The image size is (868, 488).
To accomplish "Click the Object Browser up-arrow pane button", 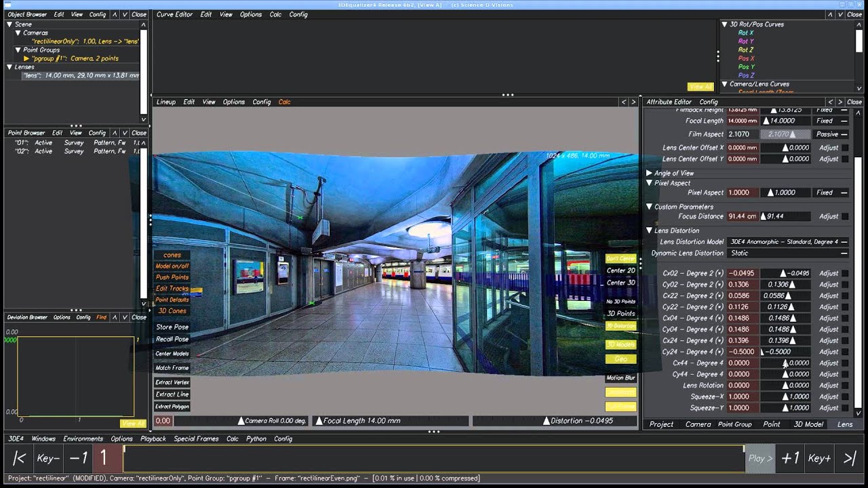I will 115,14.
